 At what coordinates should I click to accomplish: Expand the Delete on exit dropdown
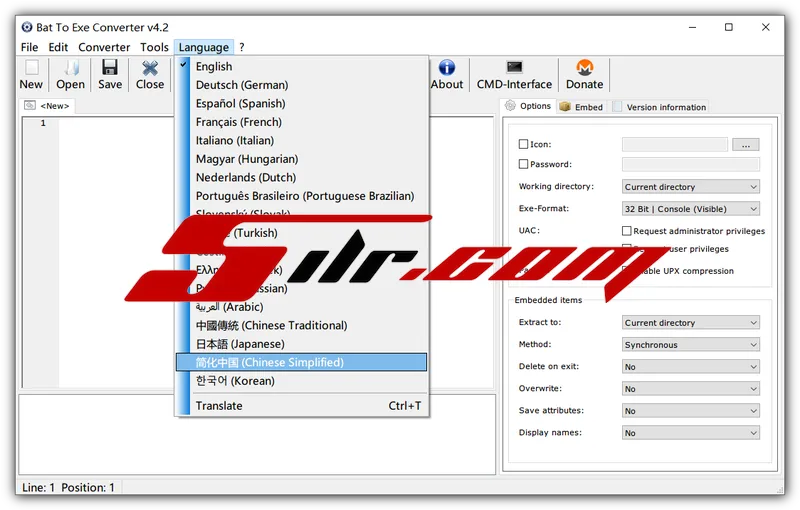click(x=690, y=367)
